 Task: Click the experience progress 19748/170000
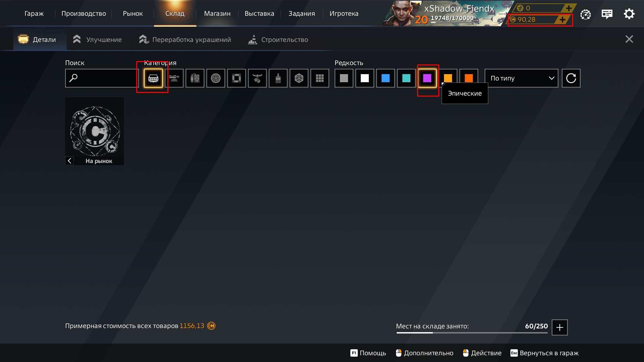[452, 18]
